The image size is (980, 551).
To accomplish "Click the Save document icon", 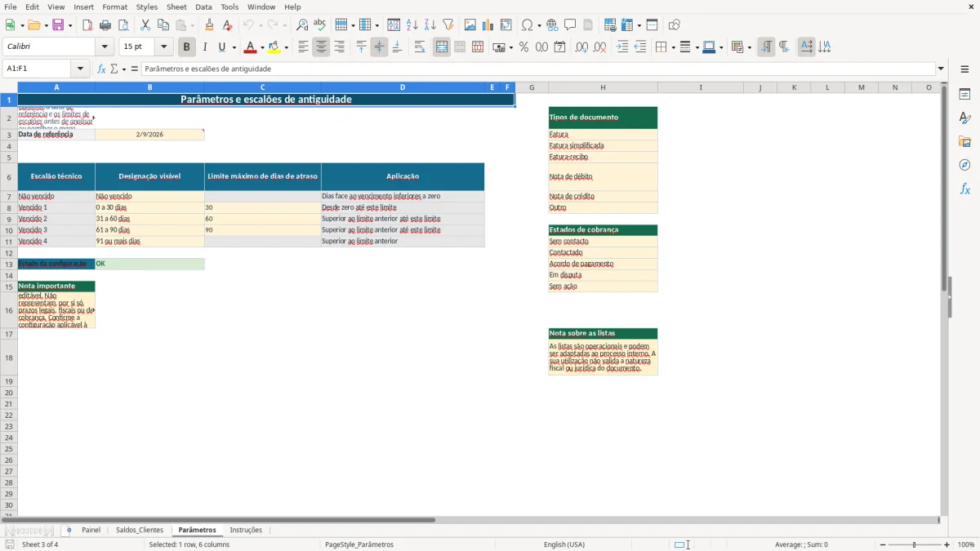I will click(58, 25).
